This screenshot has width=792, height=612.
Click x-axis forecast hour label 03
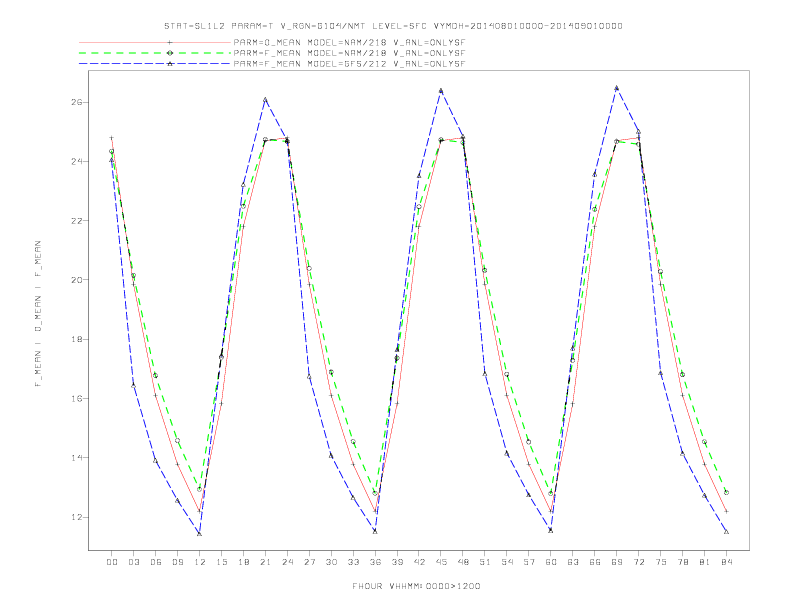pyautogui.click(x=133, y=562)
